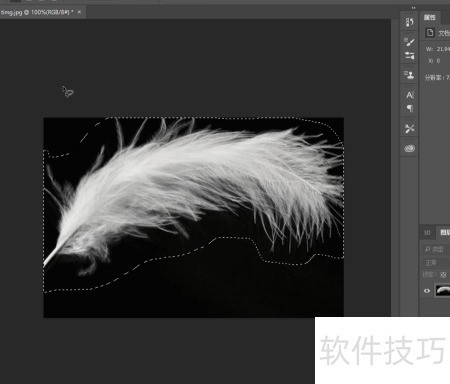Switch to the 属性 Properties tab
The width and height of the screenshot is (450, 384).
[x=430, y=17]
